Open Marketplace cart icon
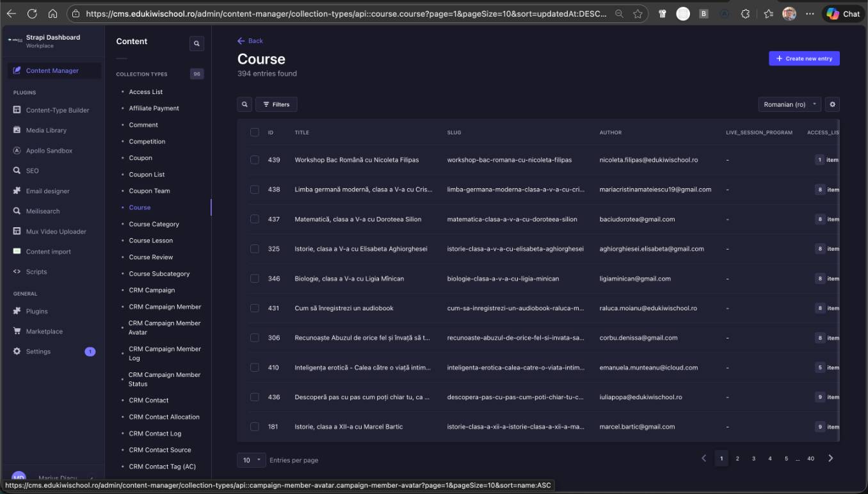Screen dimensions: 868x494 (17, 331)
